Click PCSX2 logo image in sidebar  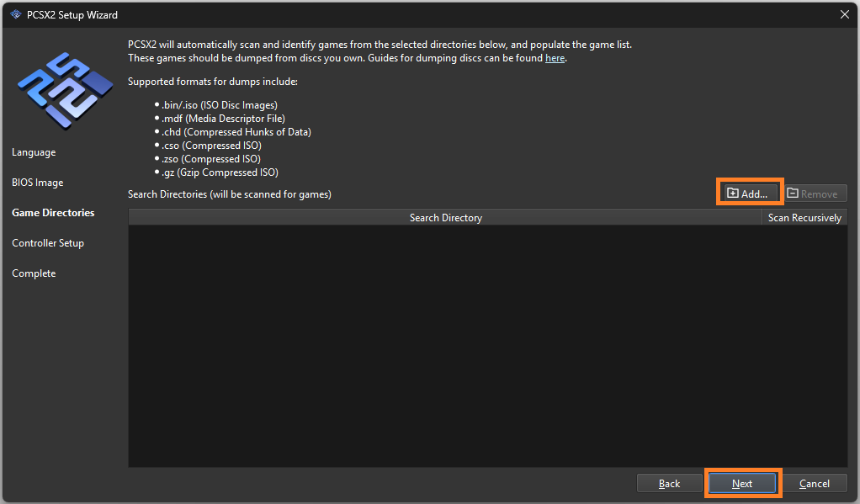pyautogui.click(x=65, y=91)
